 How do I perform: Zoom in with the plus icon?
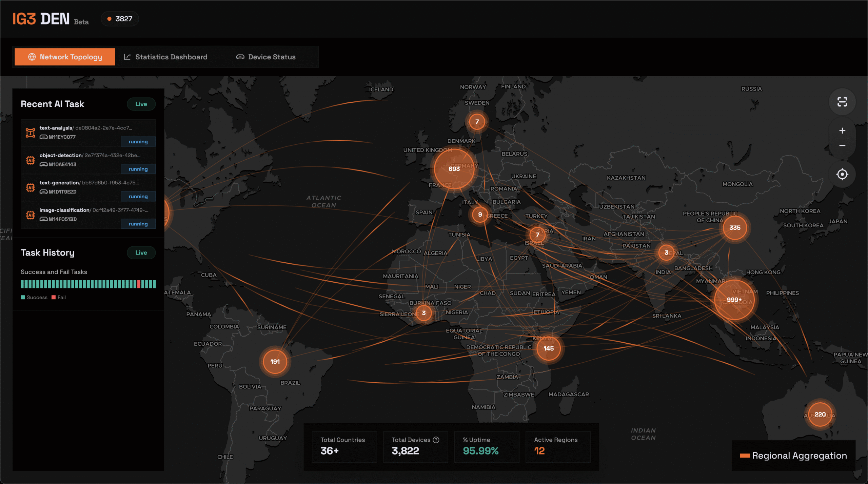coord(842,131)
